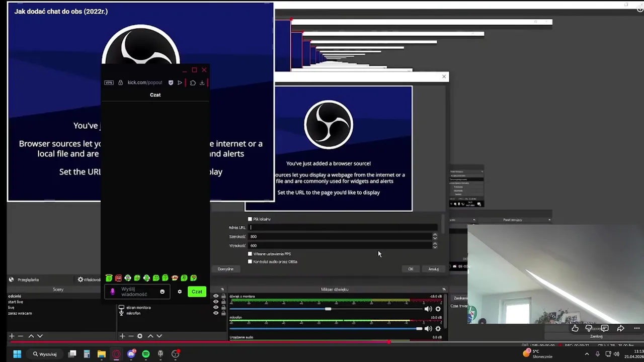Open dźwięk z monitora mixer gear settings
Screen dimensions: 644x362
tap(438, 309)
